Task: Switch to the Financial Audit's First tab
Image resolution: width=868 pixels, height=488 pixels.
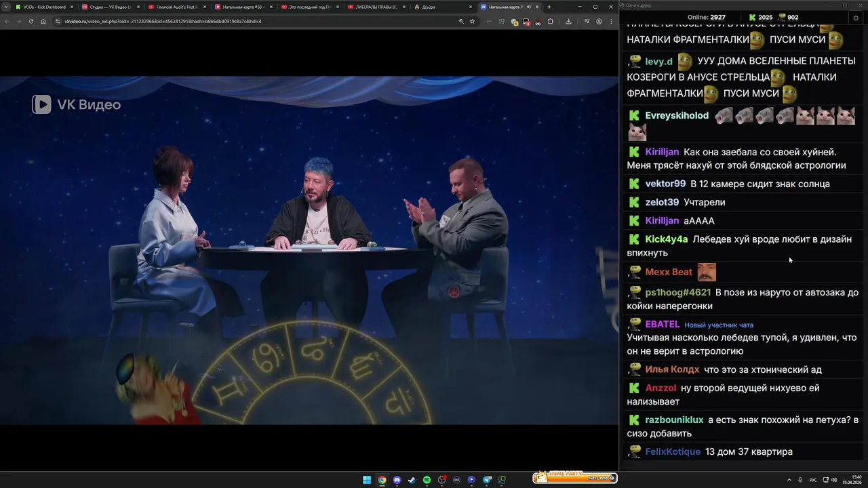Action: coord(176,7)
